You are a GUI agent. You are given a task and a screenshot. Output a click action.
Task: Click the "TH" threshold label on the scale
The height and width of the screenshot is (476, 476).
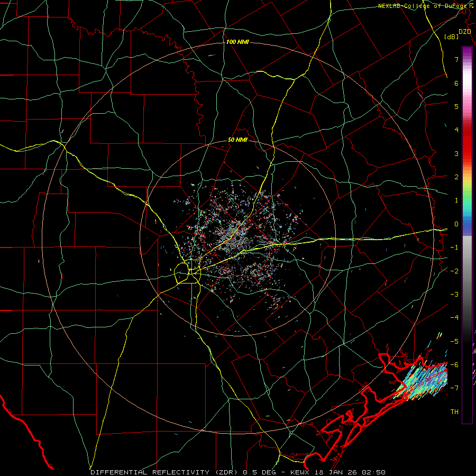click(x=454, y=412)
